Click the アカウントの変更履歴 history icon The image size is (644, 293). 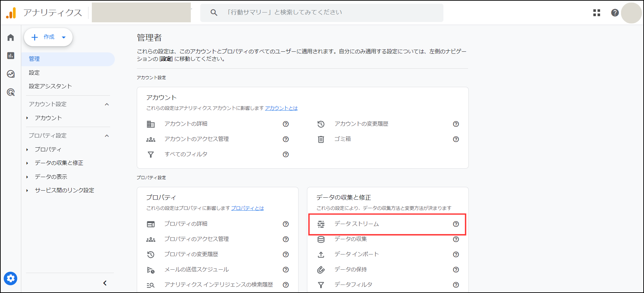pyautogui.click(x=321, y=124)
